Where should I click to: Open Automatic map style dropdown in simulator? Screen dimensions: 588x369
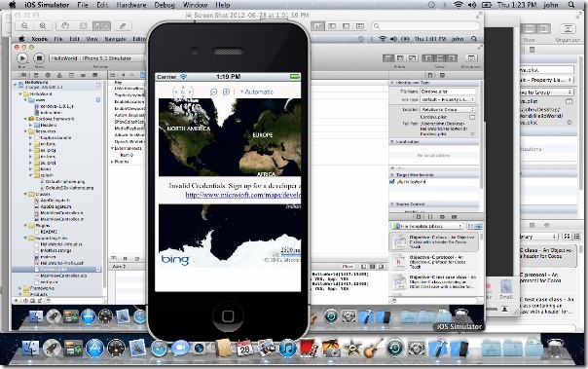click(x=257, y=92)
